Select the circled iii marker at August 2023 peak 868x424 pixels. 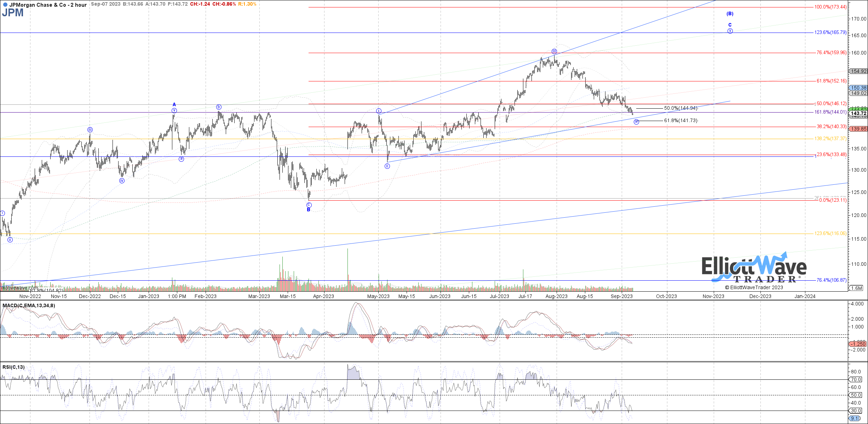554,51
